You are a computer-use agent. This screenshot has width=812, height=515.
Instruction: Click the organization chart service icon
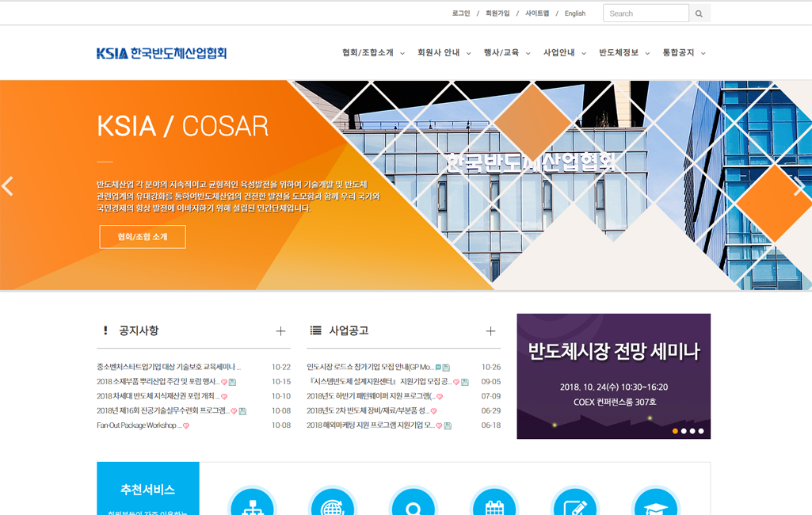(x=252, y=502)
